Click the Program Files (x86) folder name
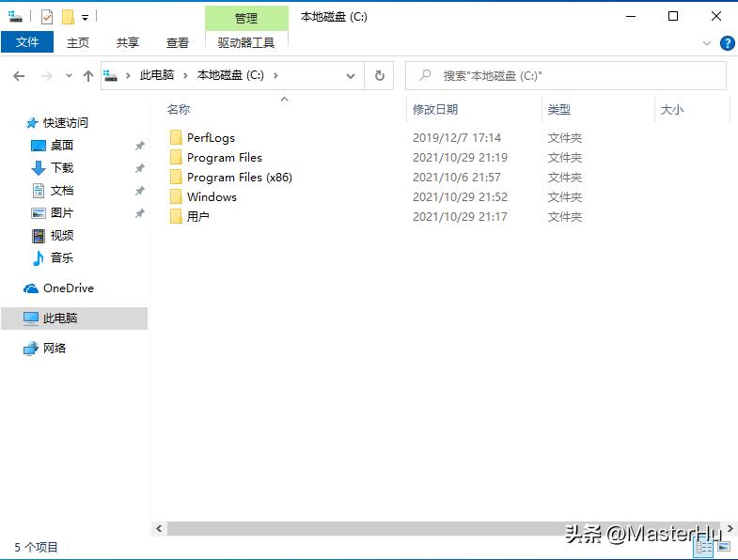 (x=240, y=178)
